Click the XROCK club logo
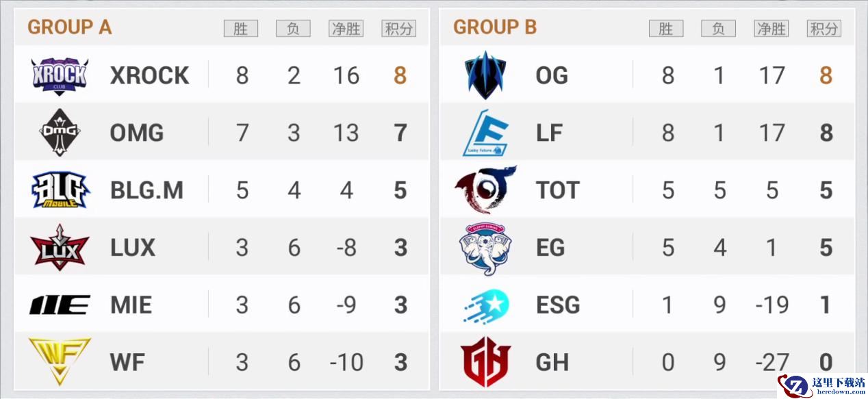This screenshot has height=399, width=868. [x=60, y=75]
